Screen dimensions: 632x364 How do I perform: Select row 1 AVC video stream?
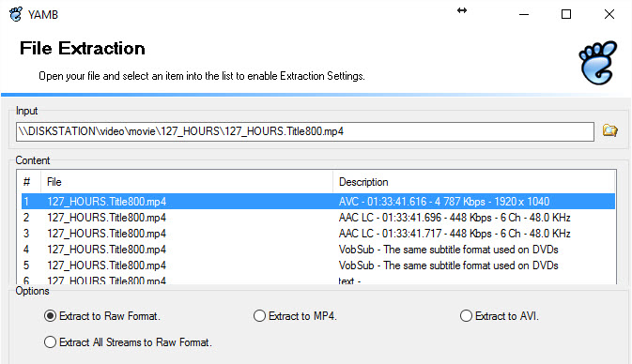[x=318, y=202]
